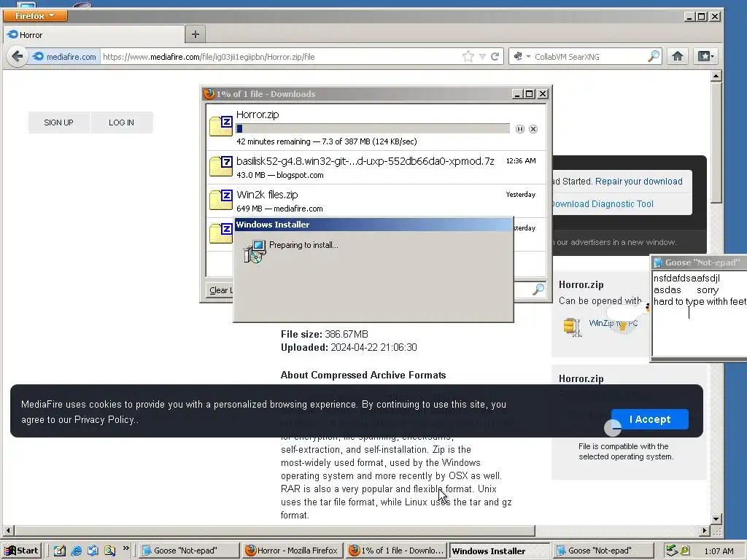The image size is (747, 560).
Task: Switch to Horror - Mozilla Firefox taskbar button
Action: (292, 551)
